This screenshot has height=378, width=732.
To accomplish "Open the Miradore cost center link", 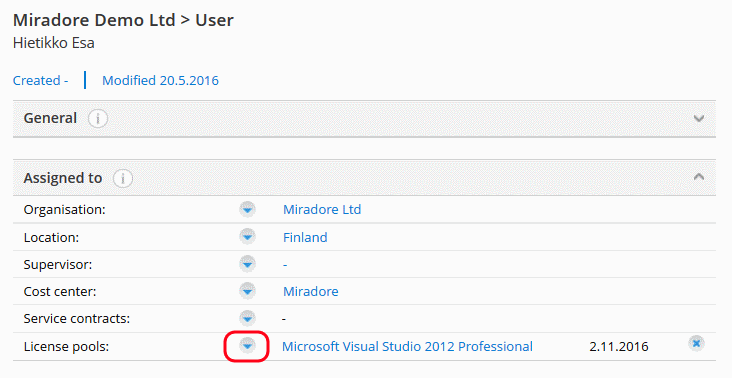I will tap(311, 291).
